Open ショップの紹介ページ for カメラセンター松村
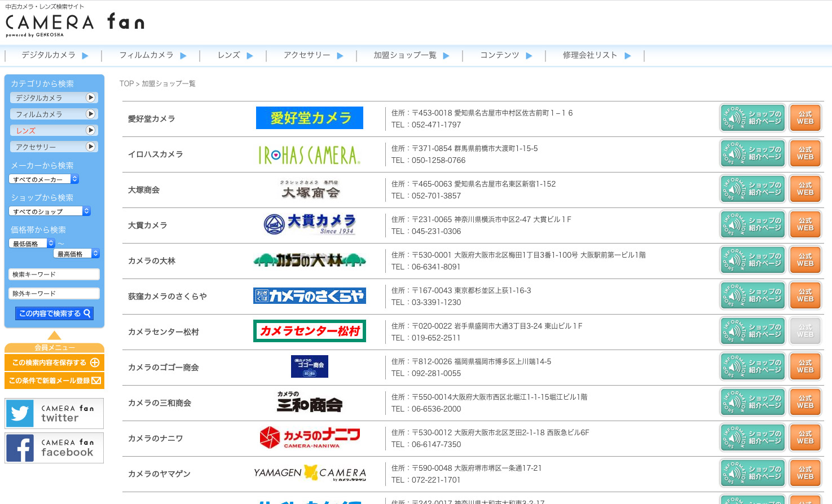832x504 pixels. pyautogui.click(x=753, y=331)
